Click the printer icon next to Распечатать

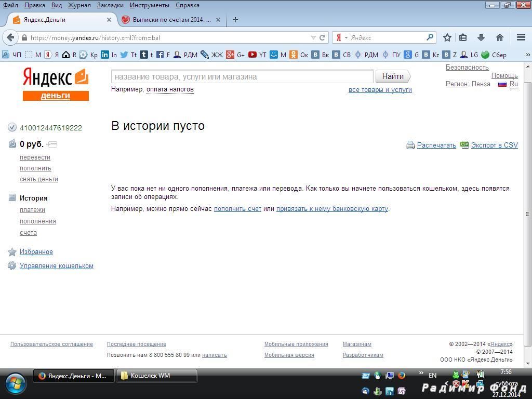coord(410,145)
